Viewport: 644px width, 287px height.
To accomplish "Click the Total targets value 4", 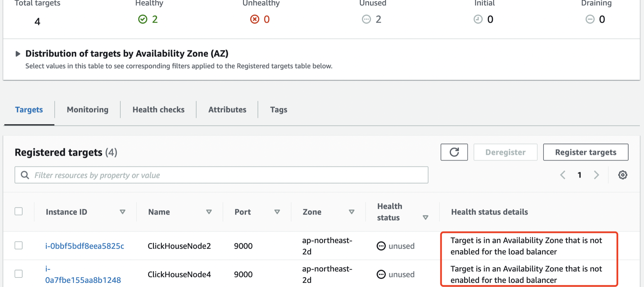I will [37, 21].
